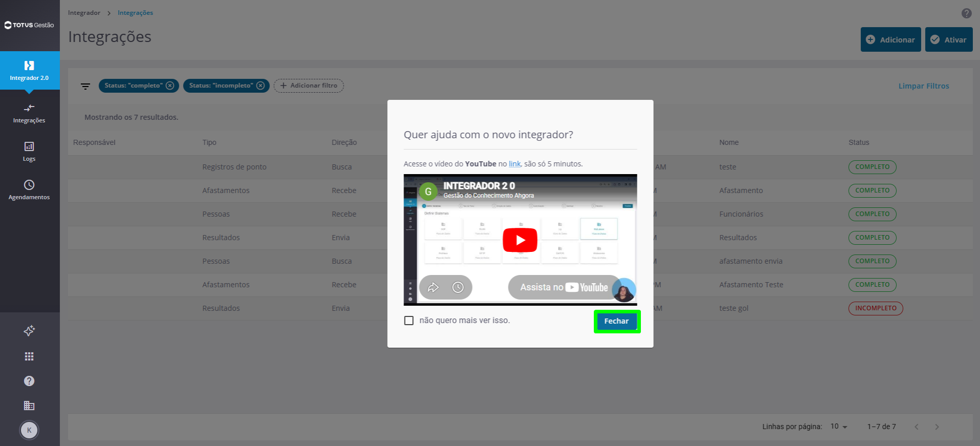Remove Status "completo" filter chip
980x446 pixels.
[x=170, y=86]
